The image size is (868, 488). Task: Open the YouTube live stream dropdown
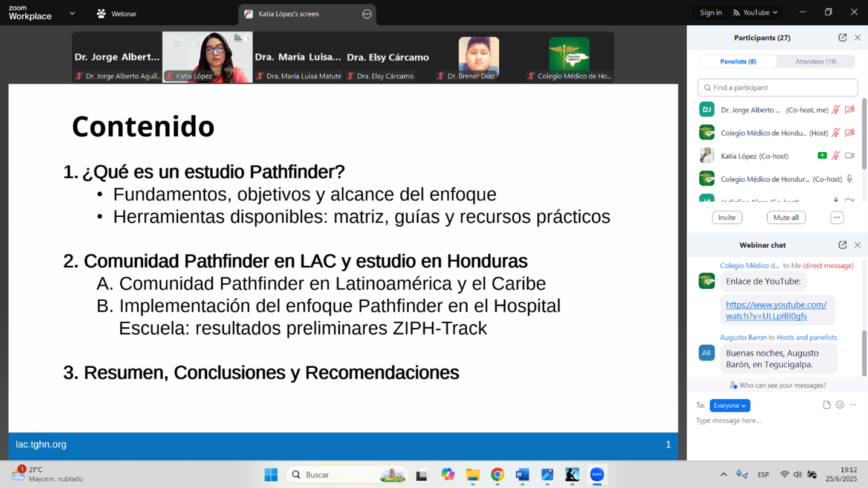pos(755,13)
